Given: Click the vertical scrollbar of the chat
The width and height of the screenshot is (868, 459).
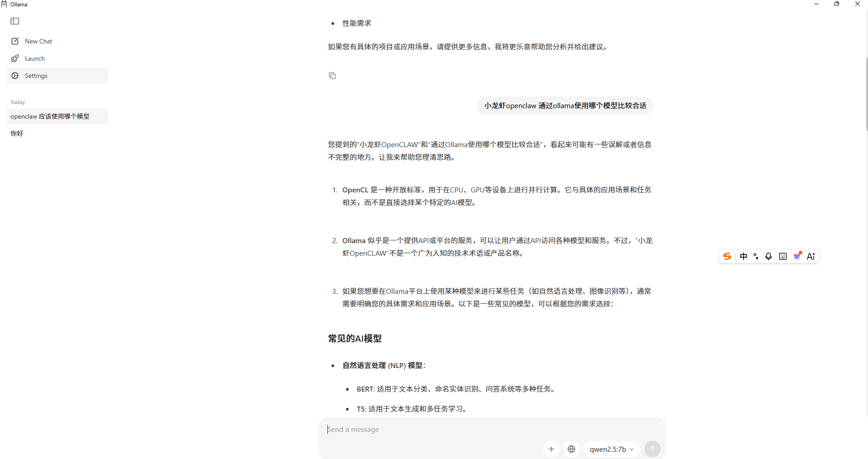Looking at the screenshot, I should click(x=867, y=94).
